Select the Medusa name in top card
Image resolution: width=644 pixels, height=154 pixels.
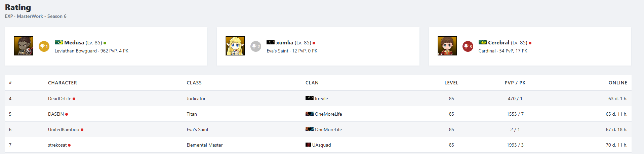[x=74, y=43]
